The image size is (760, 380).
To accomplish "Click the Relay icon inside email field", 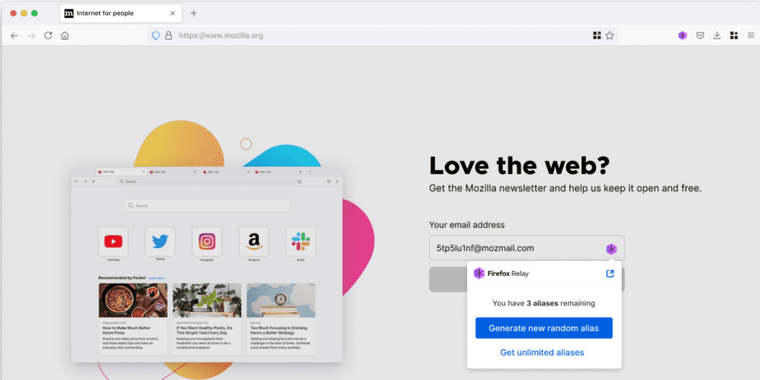I will (x=611, y=249).
